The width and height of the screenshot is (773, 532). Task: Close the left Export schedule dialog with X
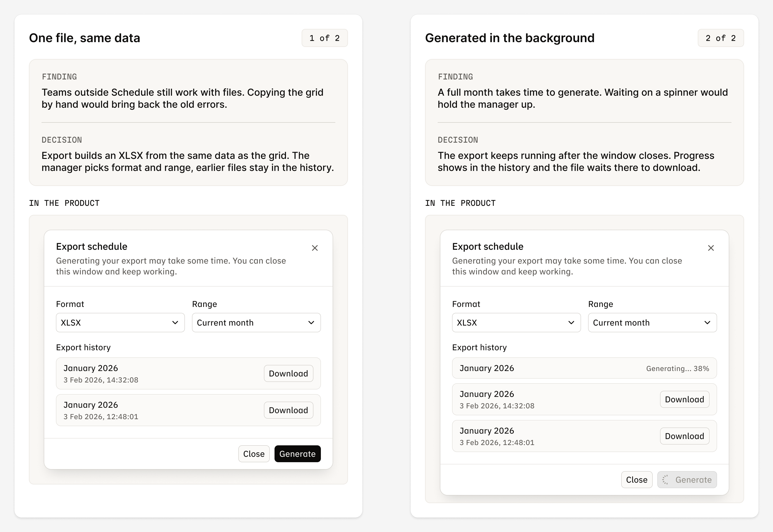click(315, 248)
